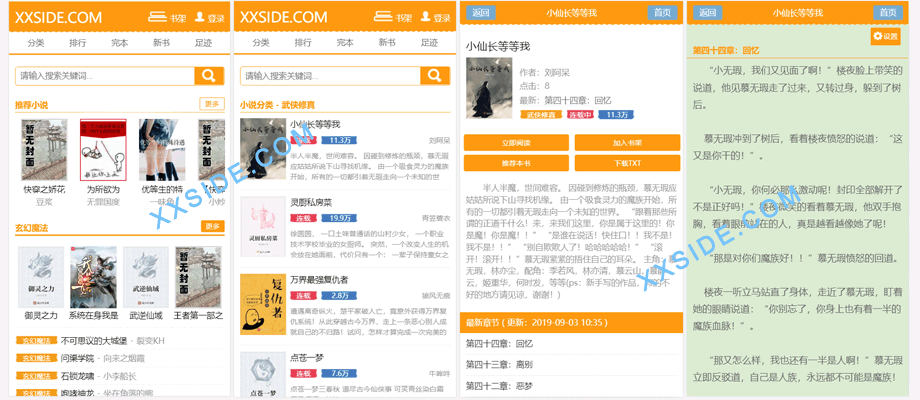Tap the 登录 login icon on the home screen
This screenshot has height=400, width=920.
point(209,18)
